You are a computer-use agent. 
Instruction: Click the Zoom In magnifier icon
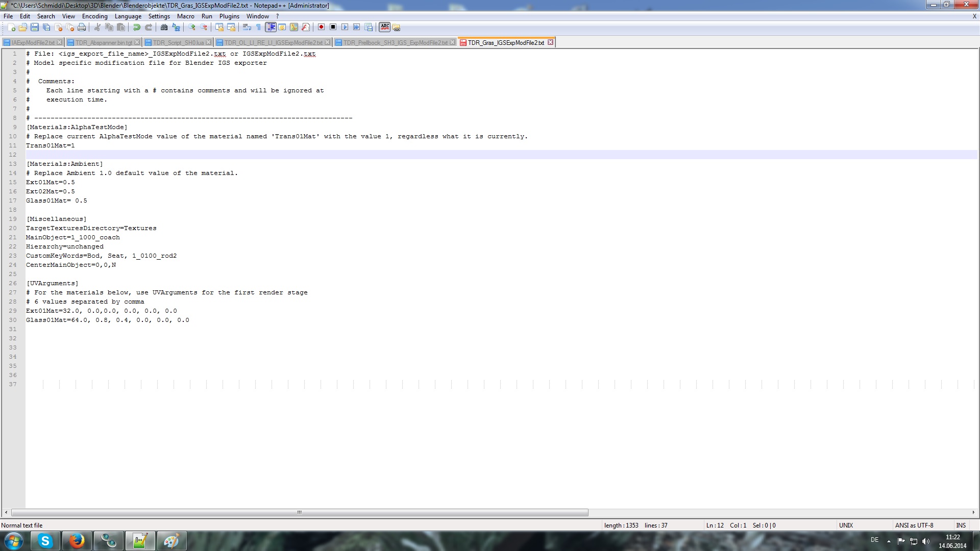pyautogui.click(x=192, y=27)
